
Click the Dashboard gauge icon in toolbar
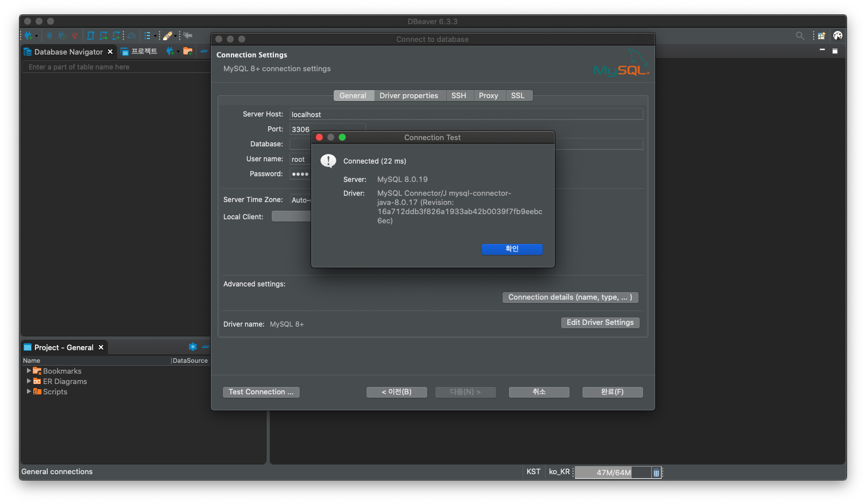tap(132, 36)
